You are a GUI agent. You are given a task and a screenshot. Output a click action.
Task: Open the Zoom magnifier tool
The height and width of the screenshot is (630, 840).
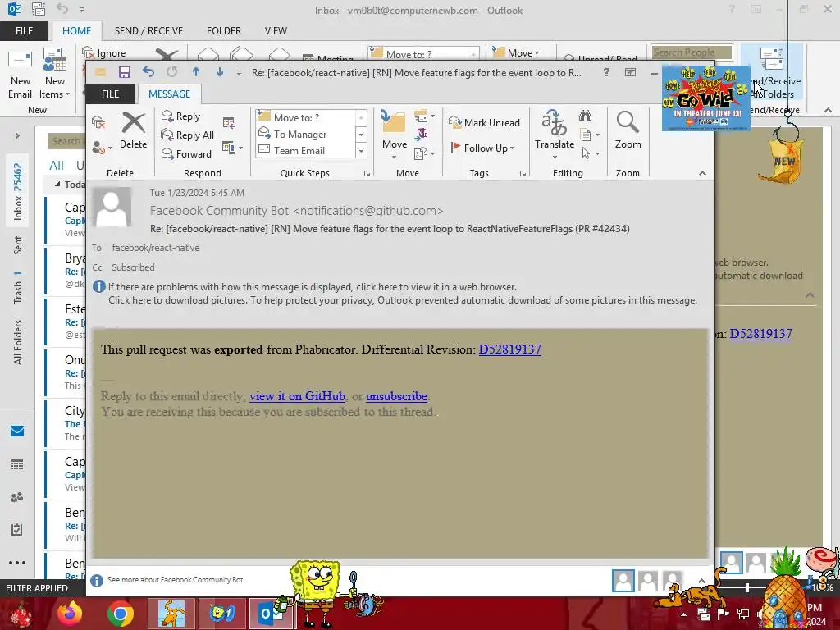coord(628,130)
